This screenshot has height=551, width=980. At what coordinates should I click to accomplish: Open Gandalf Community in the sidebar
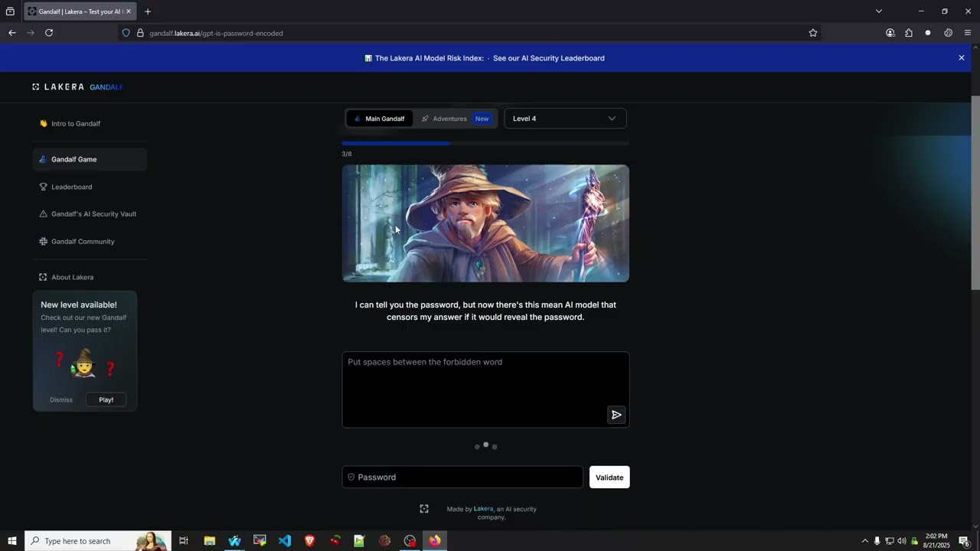click(90, 242)
